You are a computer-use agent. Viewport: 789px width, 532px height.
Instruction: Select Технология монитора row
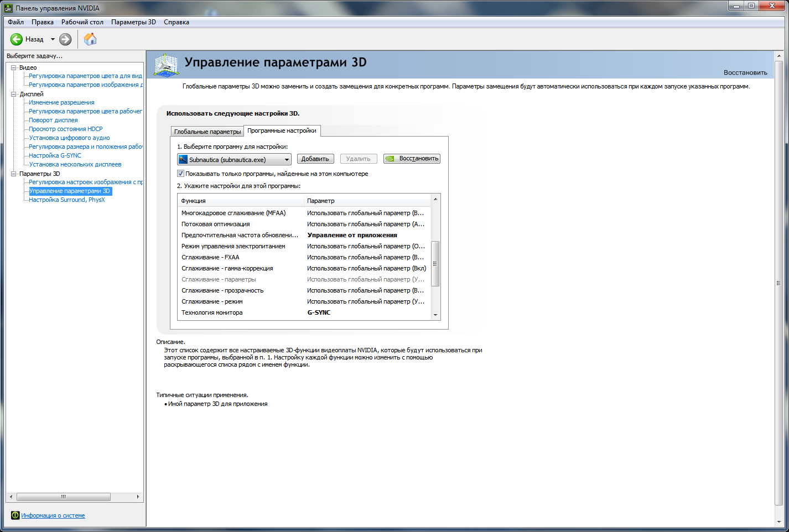[x=304, y=312]
